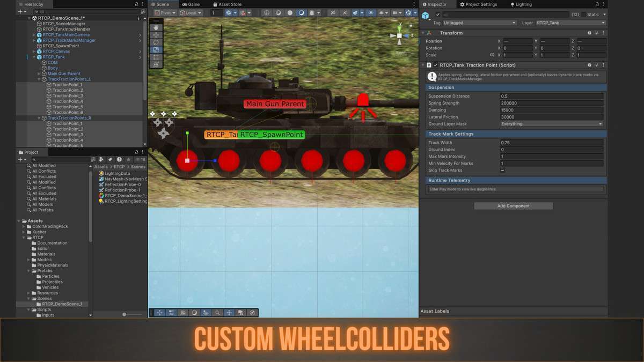
Task: Toggle Skip Track Marks checkbox
Action: (502, 170)
